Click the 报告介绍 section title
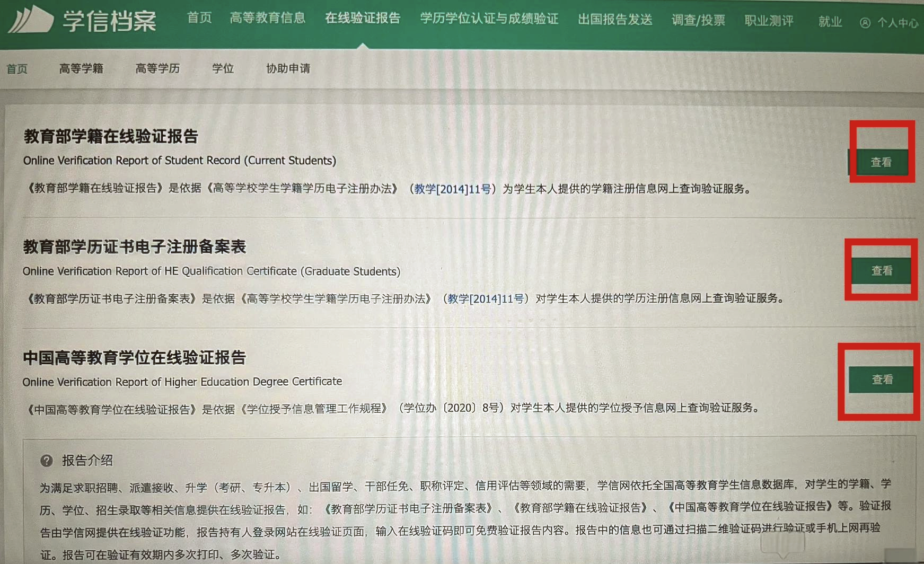924x564 pixels. click(x=87, y=461)
